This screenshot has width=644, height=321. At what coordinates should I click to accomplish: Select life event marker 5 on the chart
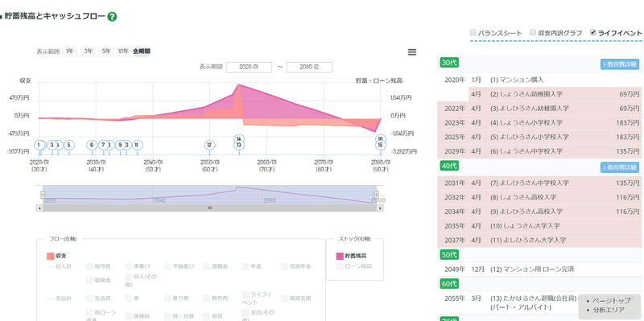tap(69, 145)
